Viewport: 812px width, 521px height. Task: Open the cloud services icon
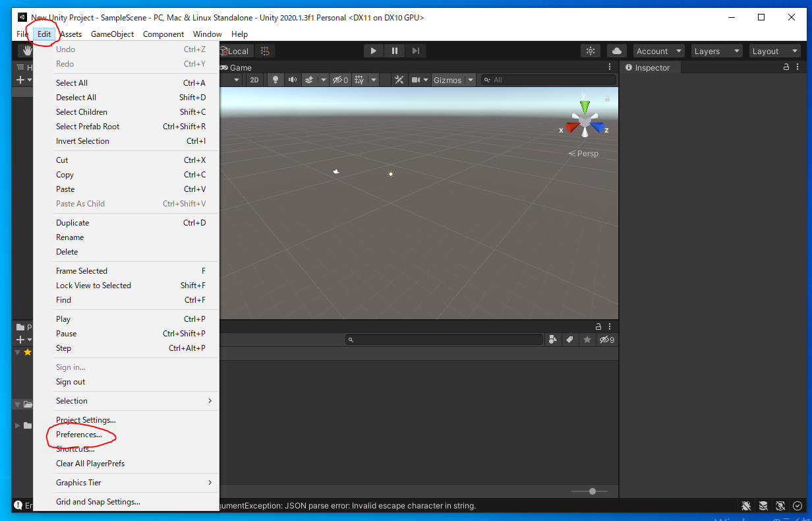[x=617, y=51]
